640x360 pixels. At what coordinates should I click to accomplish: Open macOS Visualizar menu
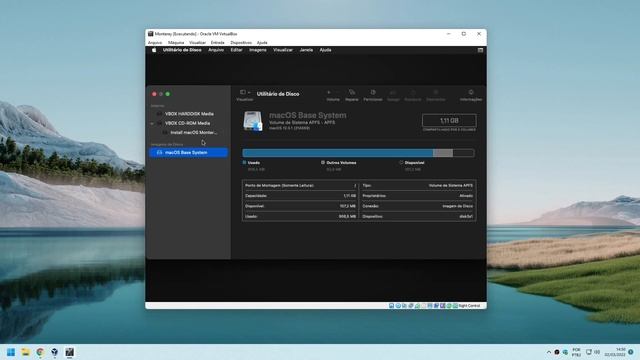click(283, 50)
